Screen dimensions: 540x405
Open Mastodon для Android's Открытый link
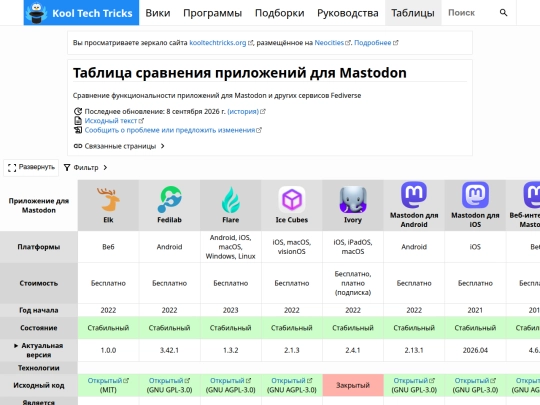click(x=411, y=381)
